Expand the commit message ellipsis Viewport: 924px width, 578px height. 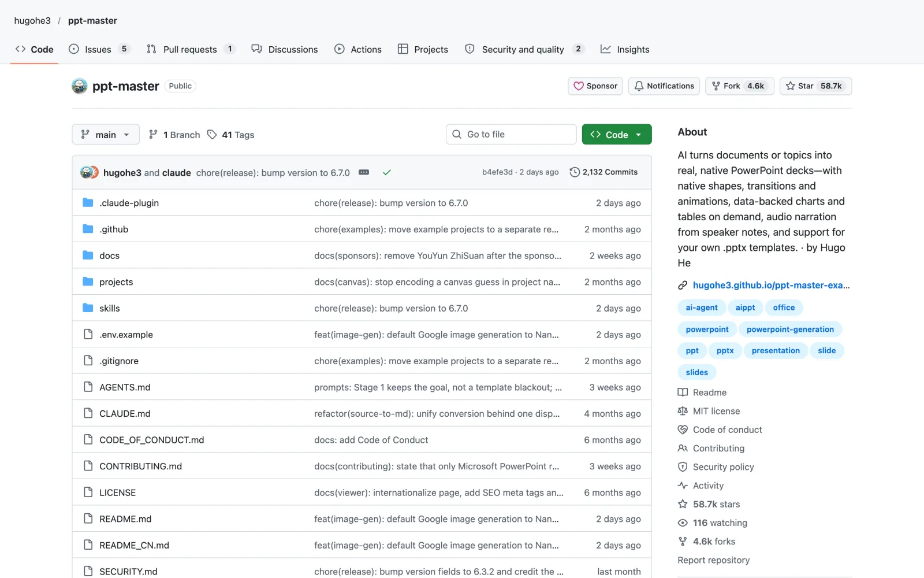coord(364,172)
